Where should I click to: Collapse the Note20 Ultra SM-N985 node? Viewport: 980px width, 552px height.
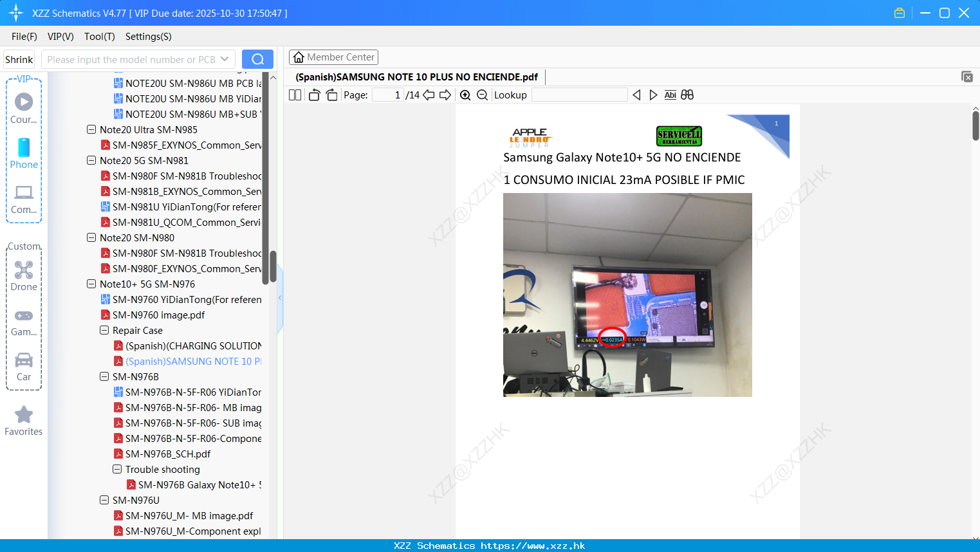pos(91,129)
